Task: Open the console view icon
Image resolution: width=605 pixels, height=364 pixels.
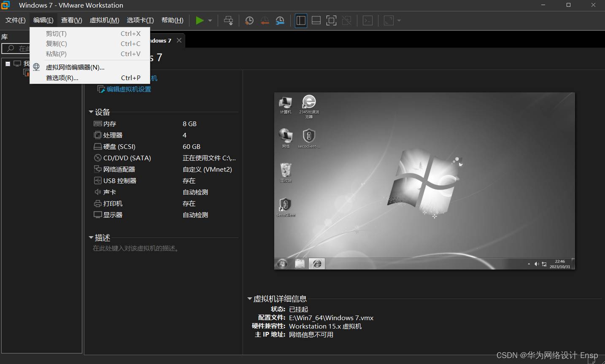Action: 367,20
